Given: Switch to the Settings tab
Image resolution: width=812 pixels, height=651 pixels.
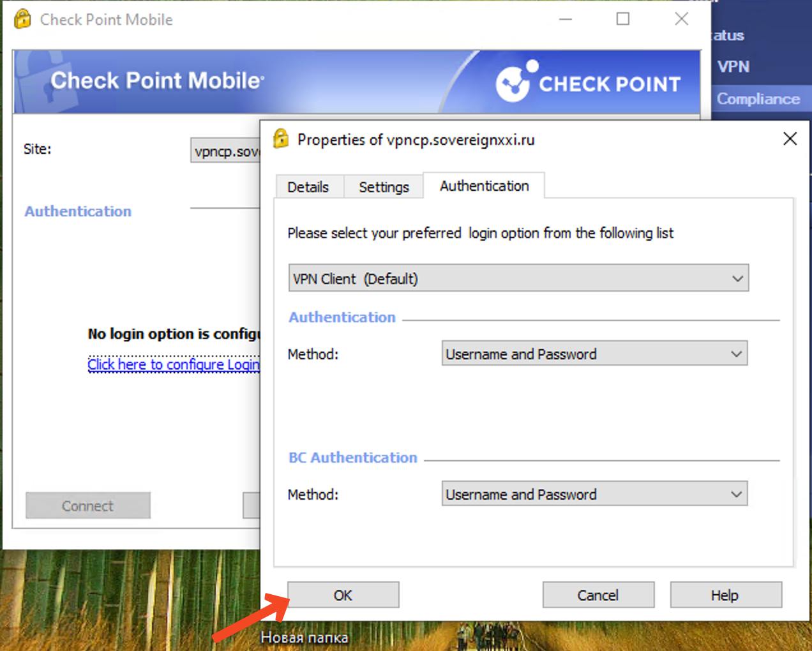Looking at the screenshot, I should click(x=384, y=187).
